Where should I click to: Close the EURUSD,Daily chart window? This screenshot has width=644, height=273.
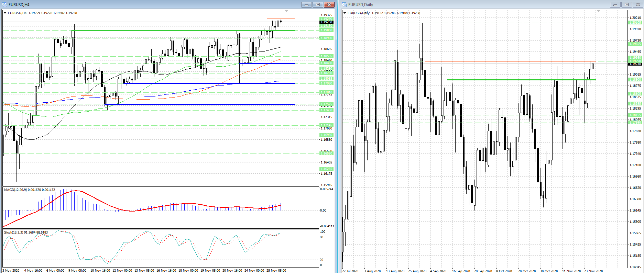pos(637,4)
